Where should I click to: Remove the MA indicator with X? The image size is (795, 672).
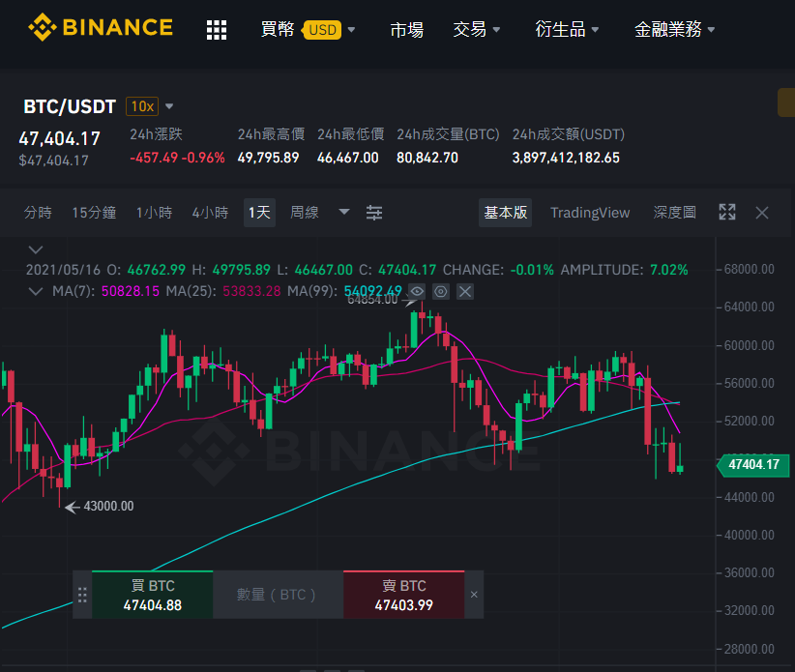click(x=465, y=291)
